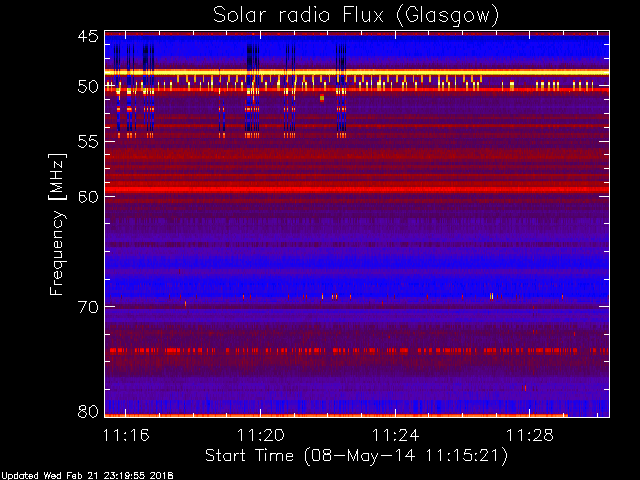The image size is (640, 480).
Task: Click the bright red band just below 60 MHz
Action: (x=357, y=189)
